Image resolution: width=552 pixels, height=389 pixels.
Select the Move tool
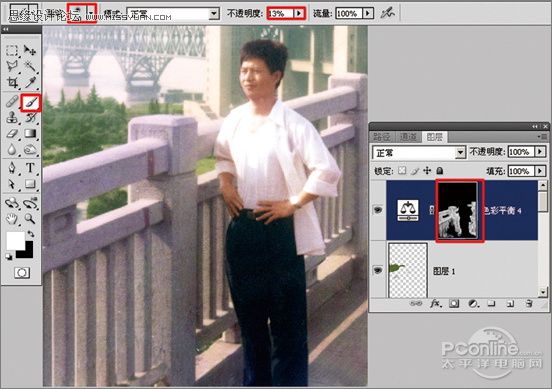click(30, 50)
